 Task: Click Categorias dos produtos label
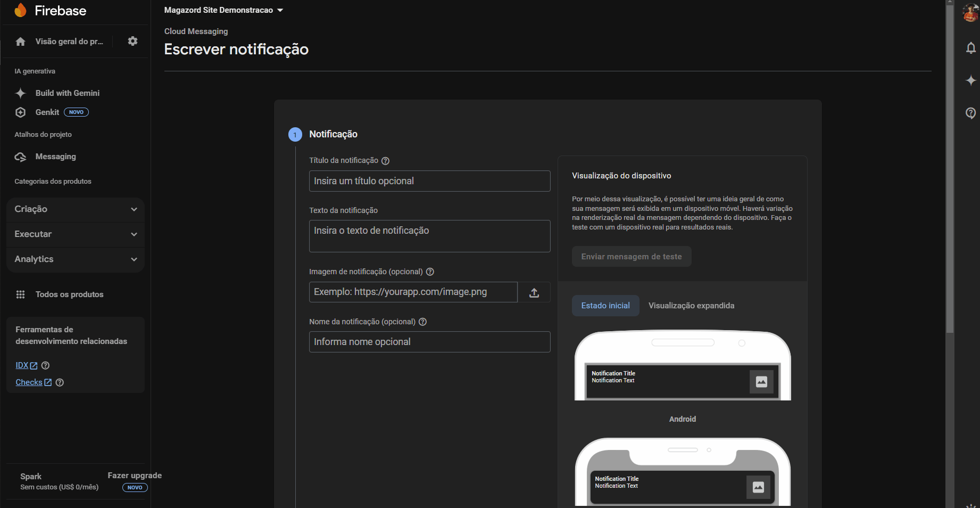click(x=53, y=182)
